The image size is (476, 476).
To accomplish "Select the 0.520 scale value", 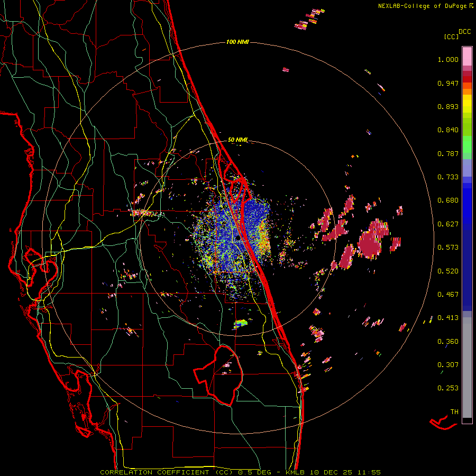I will pos(448,271).
